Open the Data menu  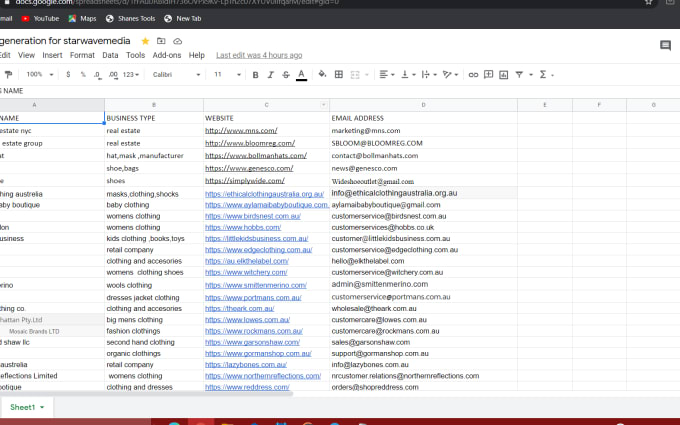(x=110, y=55)
